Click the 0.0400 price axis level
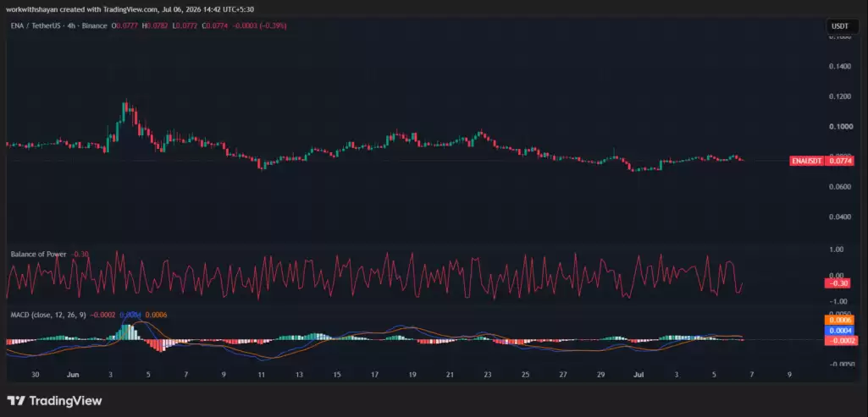The image size is (868, 417). click(x=836, y=217)
